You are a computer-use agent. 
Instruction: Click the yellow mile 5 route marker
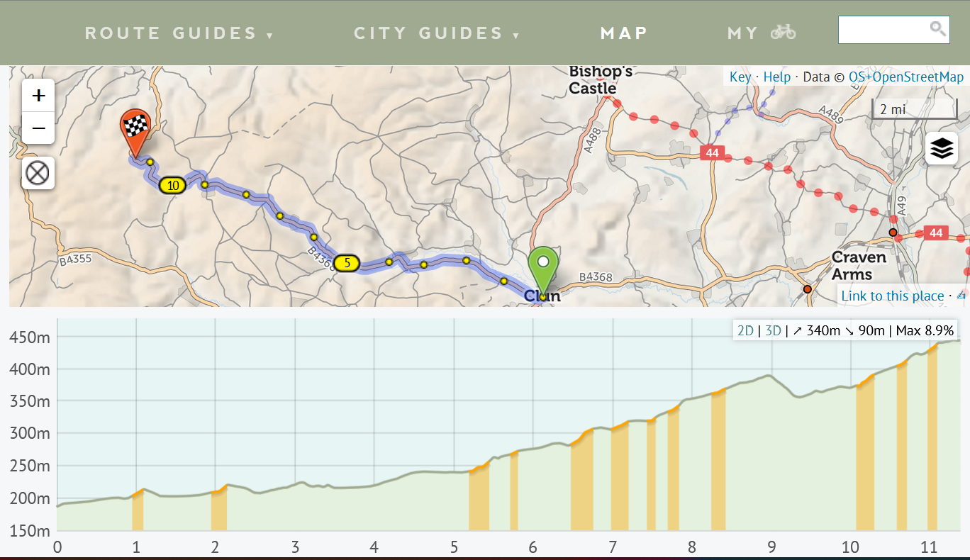(x=347, y=263)
